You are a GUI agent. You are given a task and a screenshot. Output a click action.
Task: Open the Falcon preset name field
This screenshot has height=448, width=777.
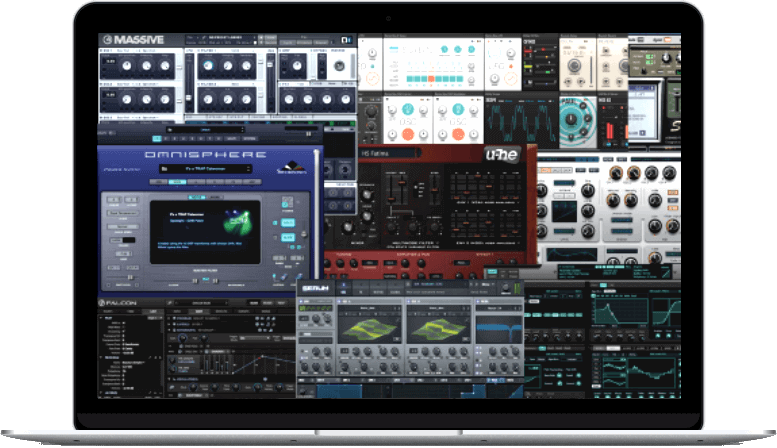pos(201,303)
